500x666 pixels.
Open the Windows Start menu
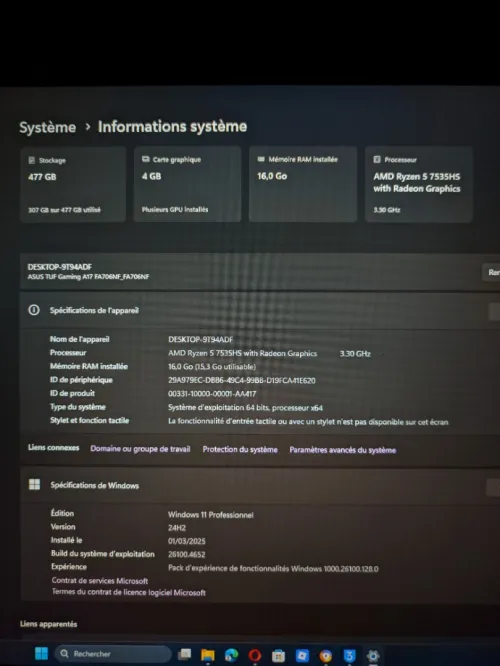click(41, 653)
